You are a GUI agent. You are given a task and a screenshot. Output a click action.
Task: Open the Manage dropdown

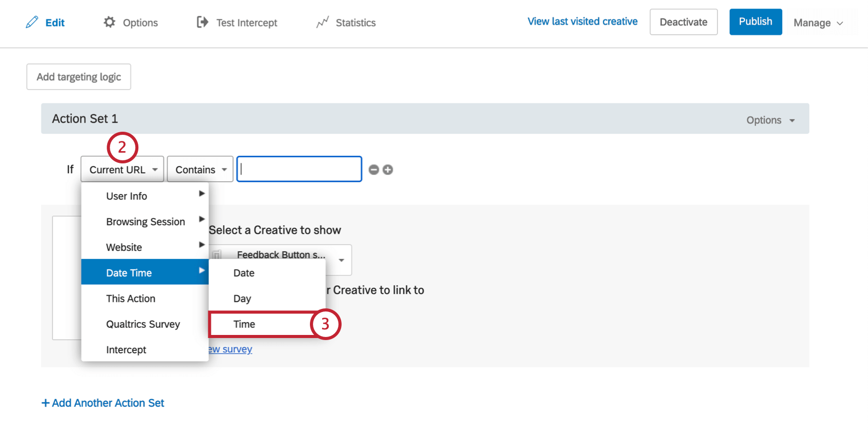(817, 22)
